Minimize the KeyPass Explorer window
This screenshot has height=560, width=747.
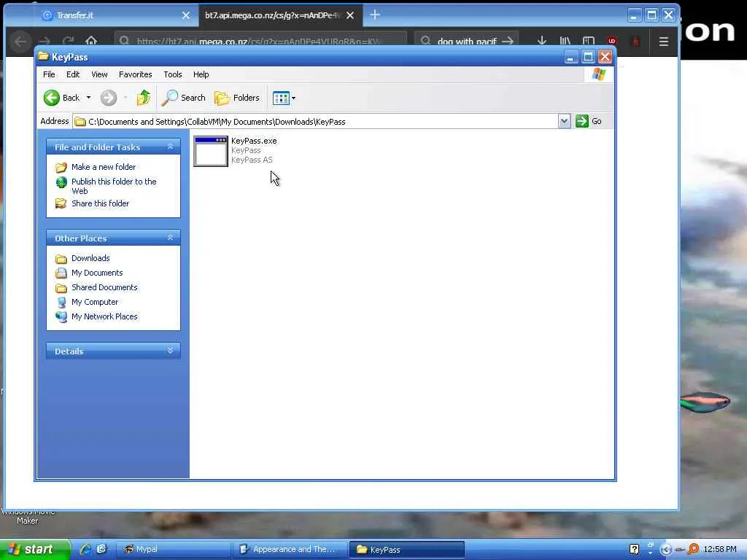pos(570,57)
